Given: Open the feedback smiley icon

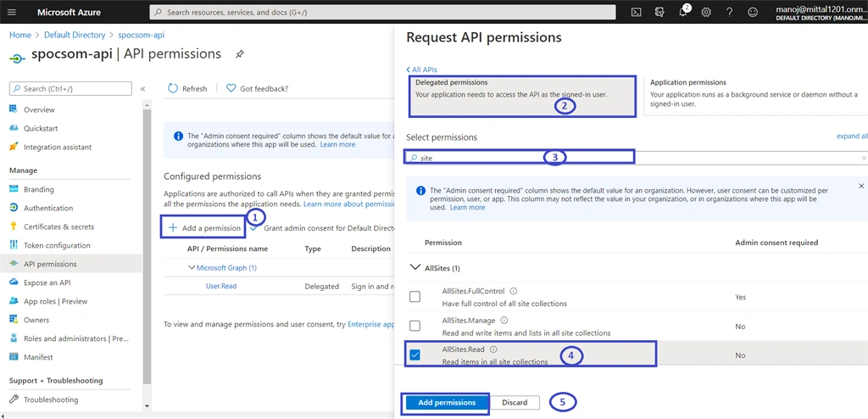Looking at the screenshot, I should pos(753,12).
